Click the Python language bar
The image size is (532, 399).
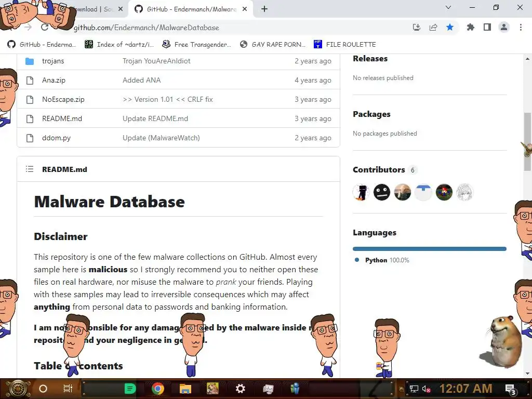(x=430, y=249)
